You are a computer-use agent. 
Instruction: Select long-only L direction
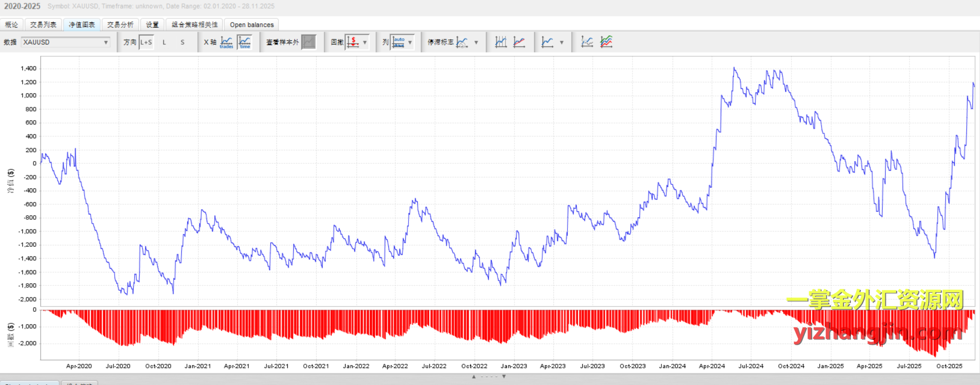(164, 42)
